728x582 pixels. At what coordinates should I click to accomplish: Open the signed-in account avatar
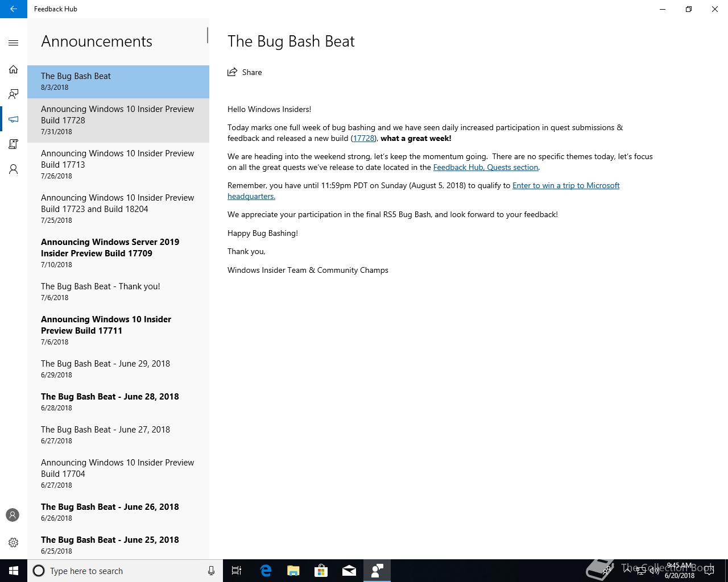coord(13,515)
